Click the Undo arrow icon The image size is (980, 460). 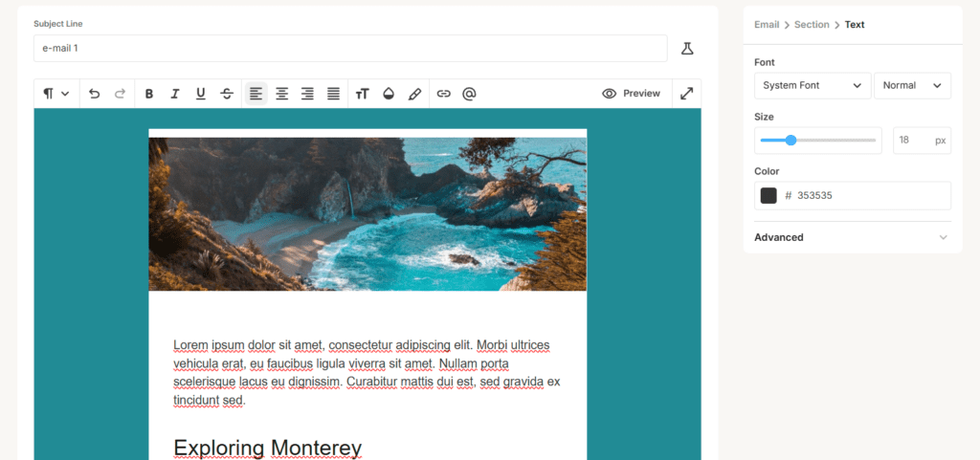click(x=94, y=94)
